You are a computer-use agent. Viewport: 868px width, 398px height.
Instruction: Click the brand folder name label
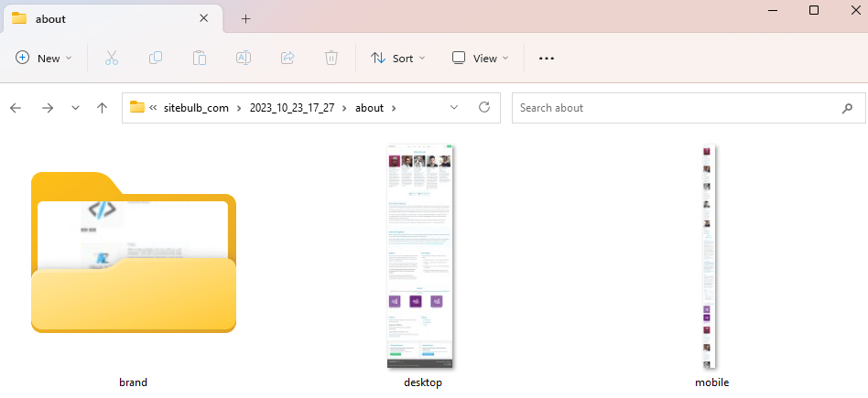pyautogui.click(x=134, y=382)
